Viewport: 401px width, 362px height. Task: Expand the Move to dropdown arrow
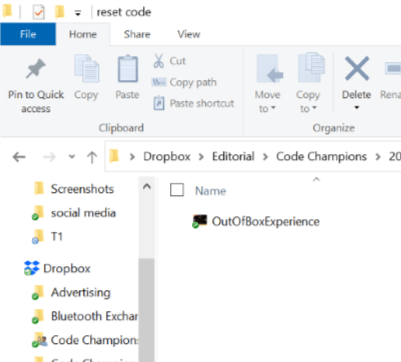tap(273, 108)
